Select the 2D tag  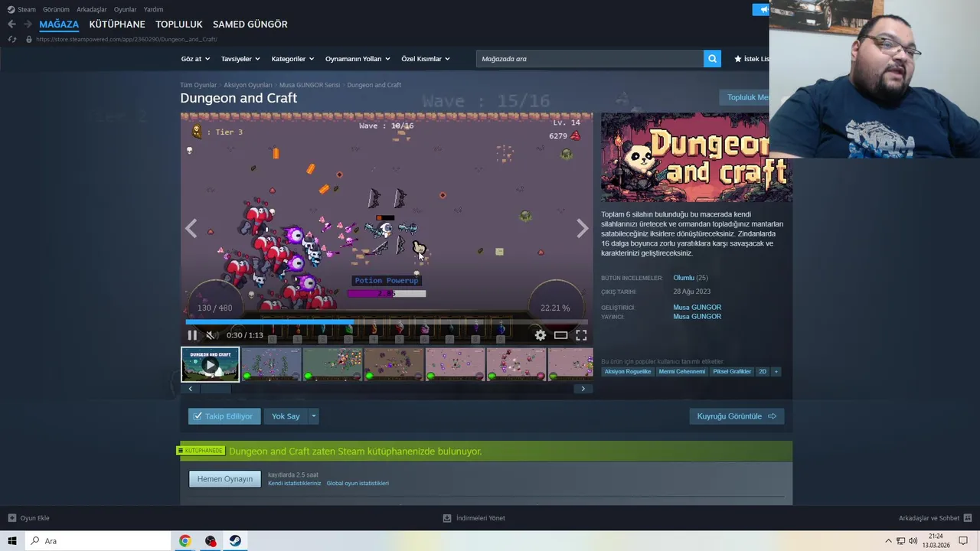[763, 372]
